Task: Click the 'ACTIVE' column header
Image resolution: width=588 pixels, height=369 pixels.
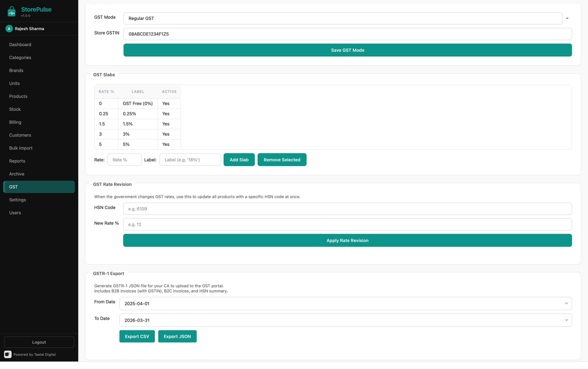Action: (169, 92)
